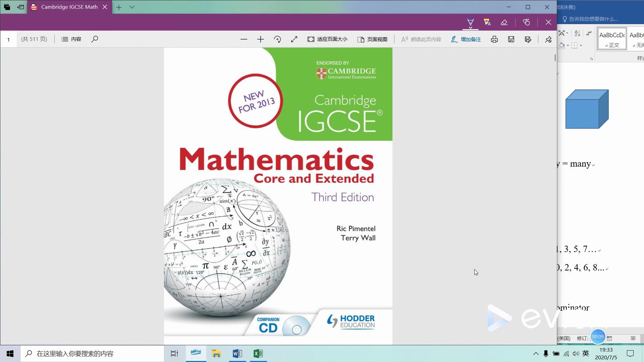This screenshot has height=362, width=644.
Task: Open File Explorer from taskbar
Action: 217,354
